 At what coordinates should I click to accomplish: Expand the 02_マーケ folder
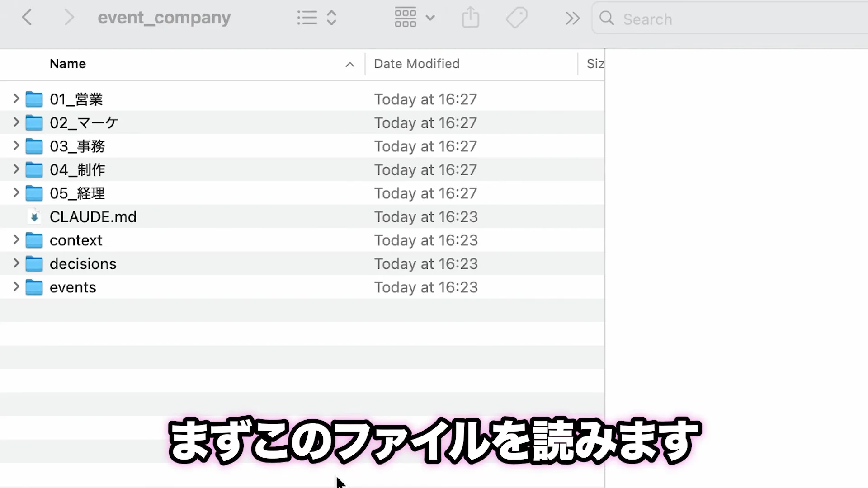pos(16,122)
